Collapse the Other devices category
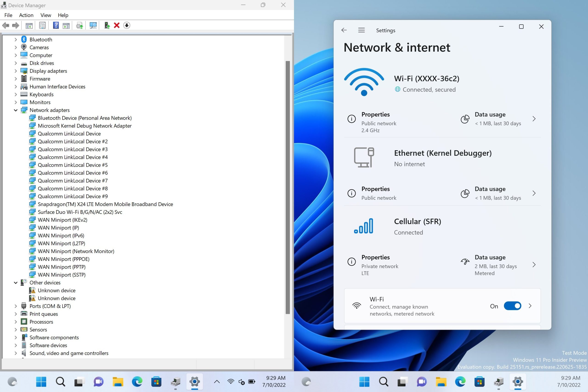 coord(15,282)
